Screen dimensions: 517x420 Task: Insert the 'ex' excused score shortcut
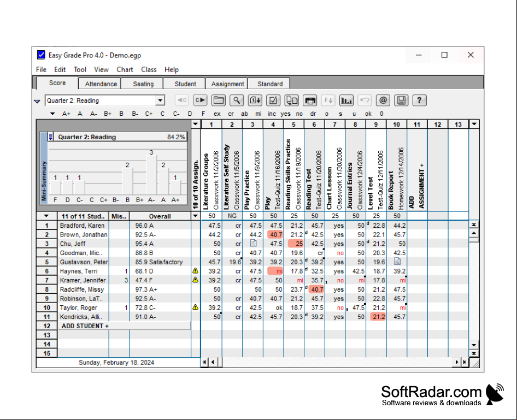[217, 114]
